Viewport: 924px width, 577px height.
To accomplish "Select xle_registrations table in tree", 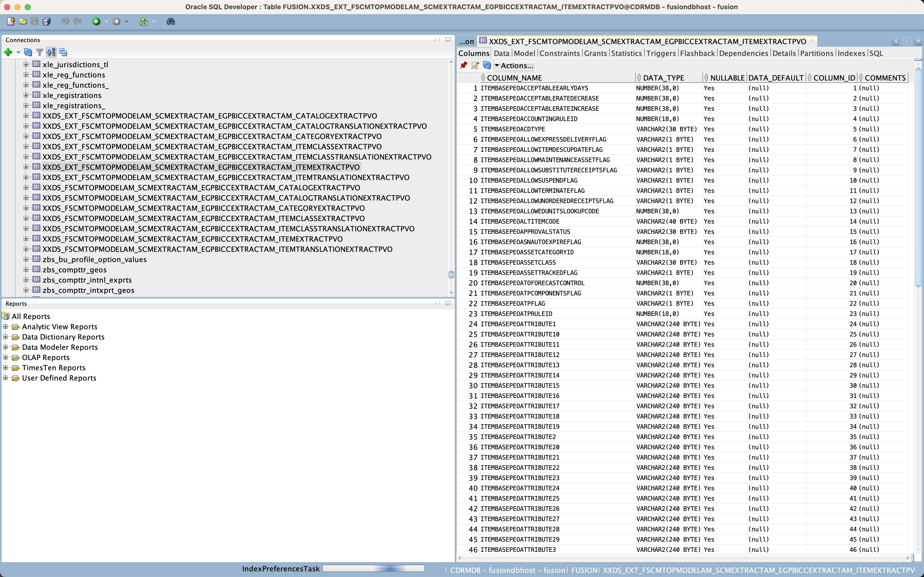I will pos(72,95).
